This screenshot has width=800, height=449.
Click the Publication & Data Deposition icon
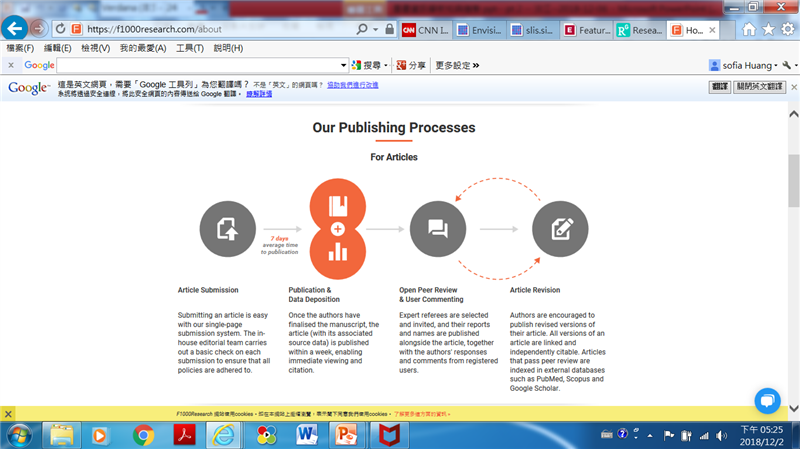pyautogui.click(x=338, y=229)
